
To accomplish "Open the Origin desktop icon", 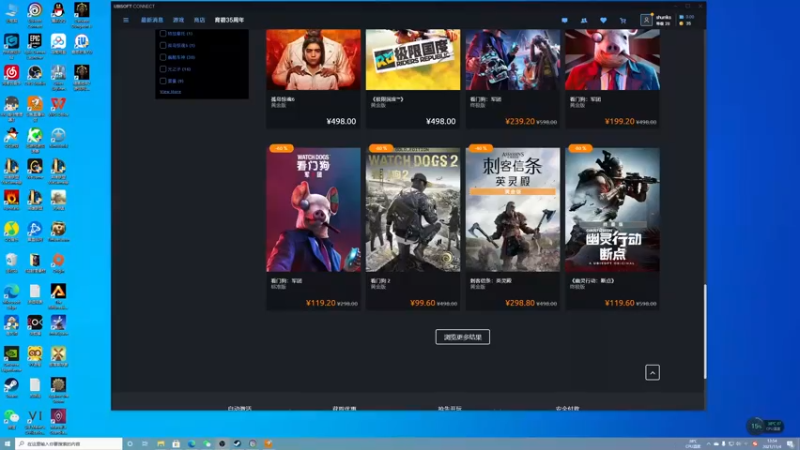I will coord(58,263).
